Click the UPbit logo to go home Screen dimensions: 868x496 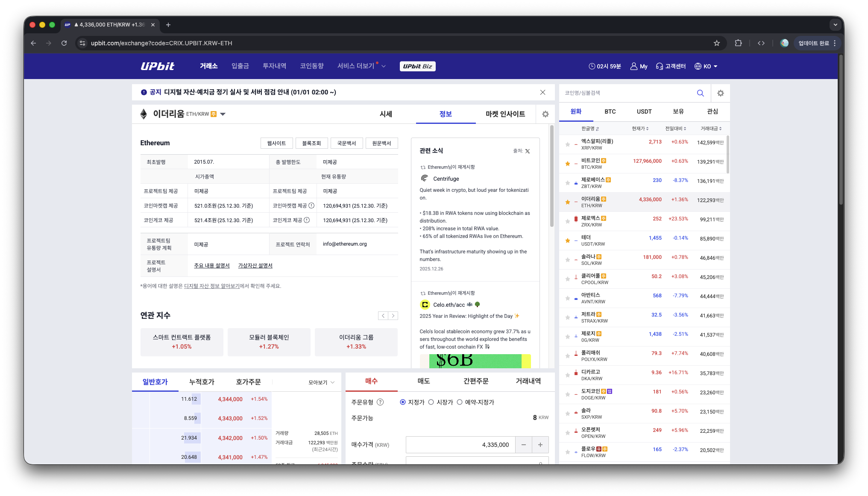(x=158, y=66)
